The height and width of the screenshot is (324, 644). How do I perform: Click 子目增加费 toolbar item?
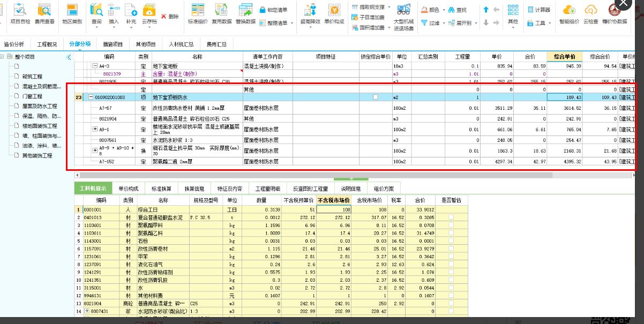[368, 17]
